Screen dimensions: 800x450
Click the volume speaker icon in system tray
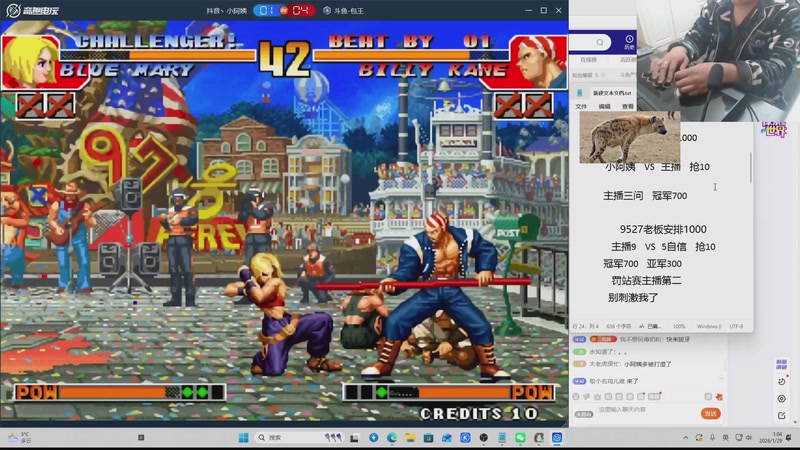(x=749, y=438)
